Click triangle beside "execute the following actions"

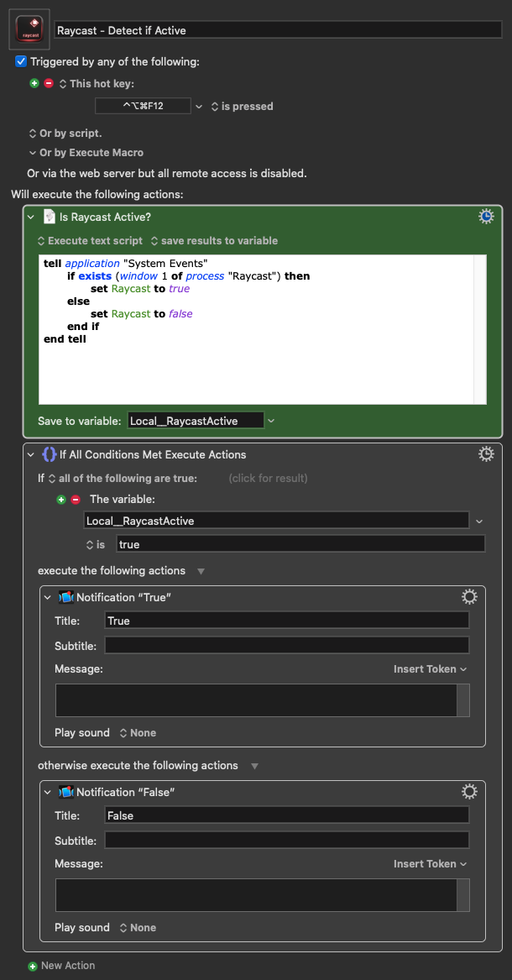click(x=201, y=571)
